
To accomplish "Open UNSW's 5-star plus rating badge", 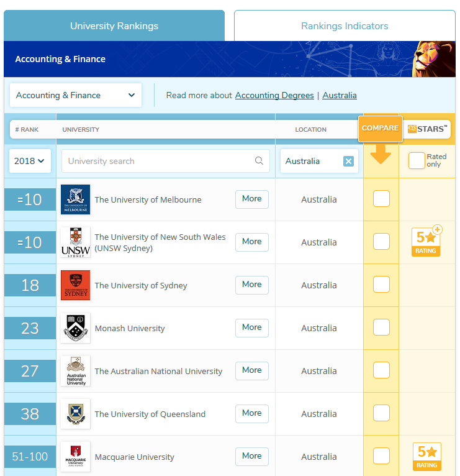I will 427,242.
